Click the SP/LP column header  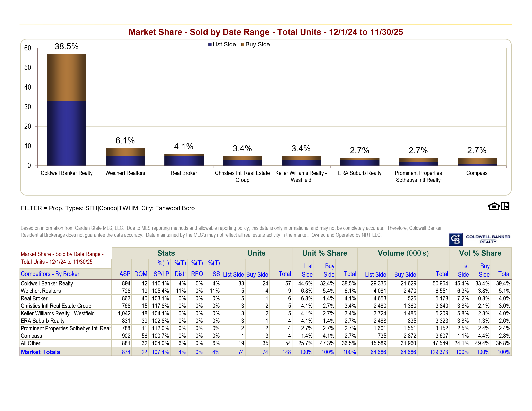coord(161,274)
